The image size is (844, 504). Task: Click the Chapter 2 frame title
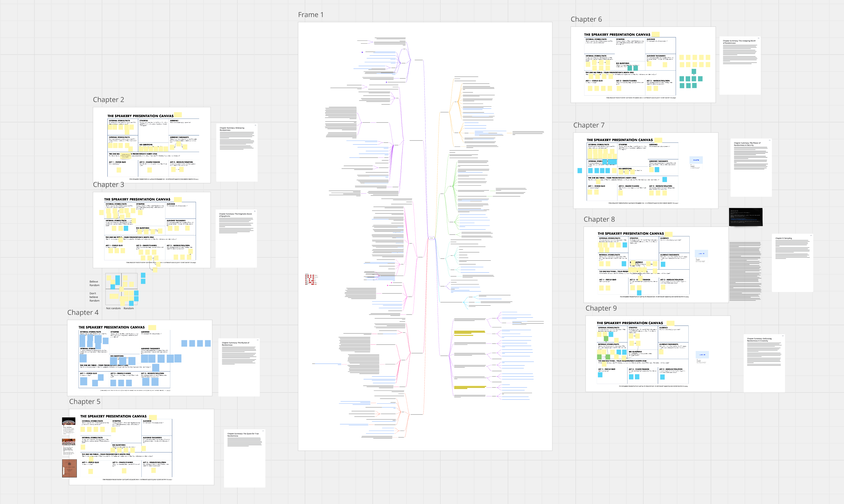pos(108,99)
